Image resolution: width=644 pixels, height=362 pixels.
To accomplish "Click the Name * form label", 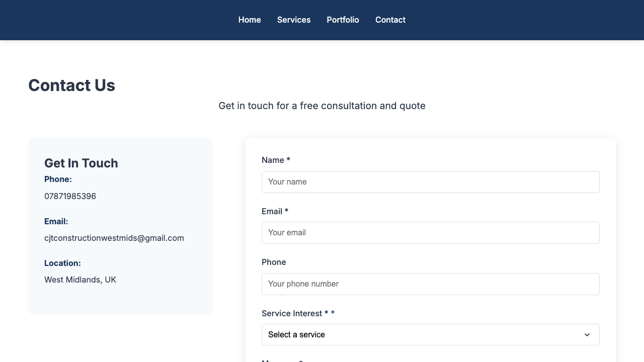I will (276, 160).
